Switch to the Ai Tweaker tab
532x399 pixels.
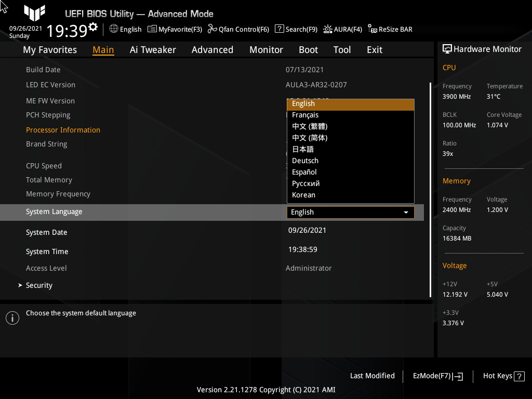click(x=153, y=49)
